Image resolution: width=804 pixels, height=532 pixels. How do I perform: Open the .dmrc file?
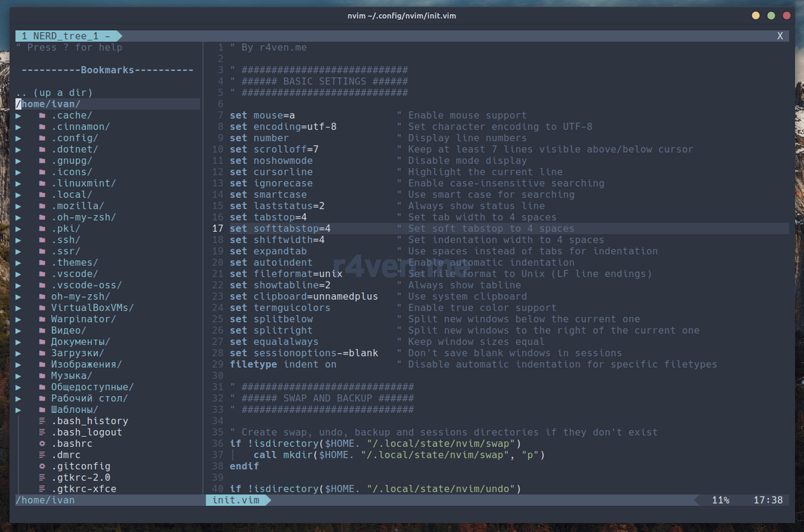tap(66, 455)
